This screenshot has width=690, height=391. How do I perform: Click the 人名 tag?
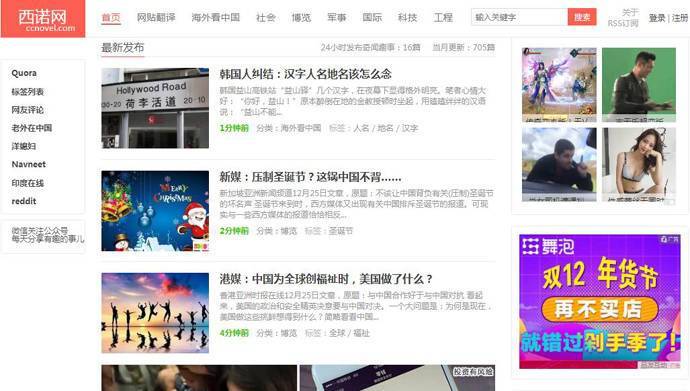pyautogui.click(x=361, y=128)
